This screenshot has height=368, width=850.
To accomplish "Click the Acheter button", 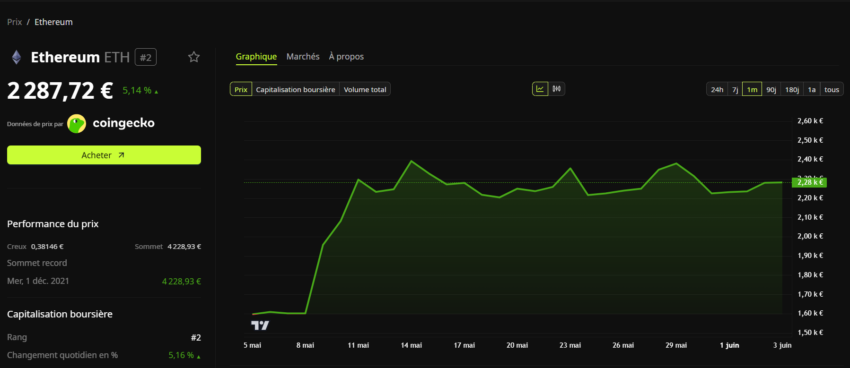I will click(104, 155).
